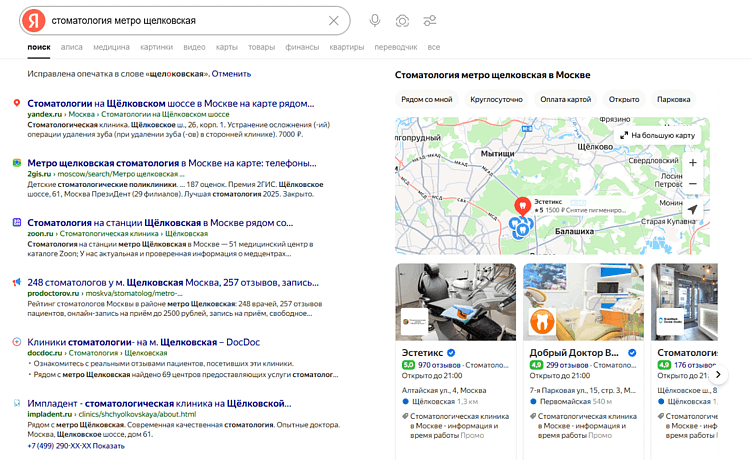Image resolution: width=751 pixels, height=460 pixels.
Task: Toggle the Парковка filter
Action: pyautogui.click(x=673, y=99)
